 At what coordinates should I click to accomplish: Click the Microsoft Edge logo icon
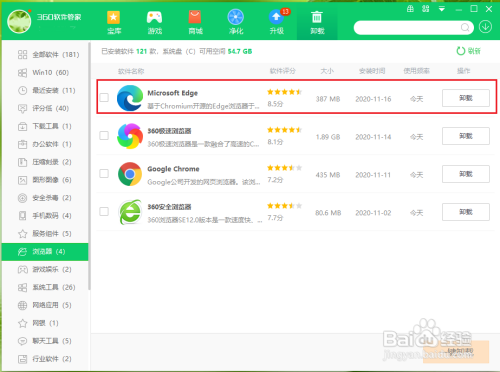[130, 98]
